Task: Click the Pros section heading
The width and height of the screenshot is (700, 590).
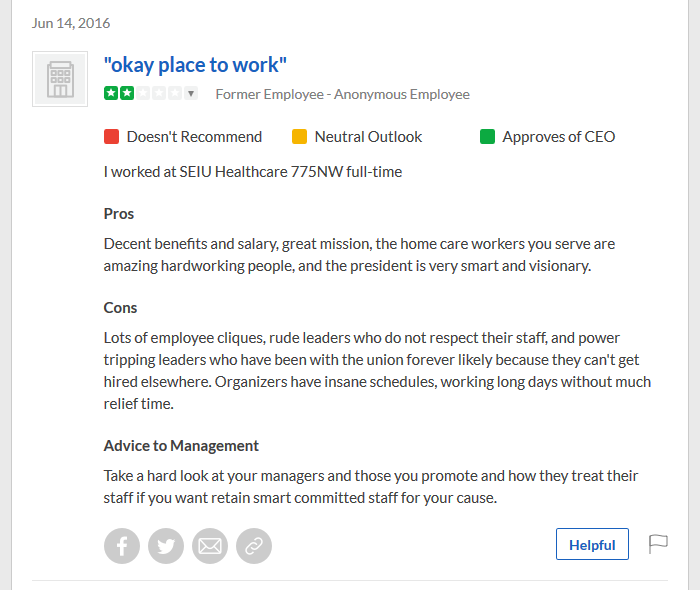Action: click(x=119, y=214)
